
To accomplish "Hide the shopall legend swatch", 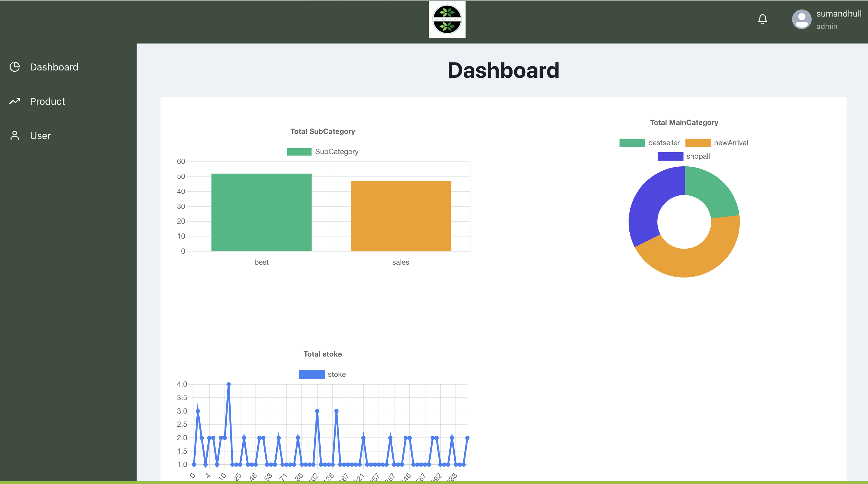I will pyautogui.click(x=670, y=157).
